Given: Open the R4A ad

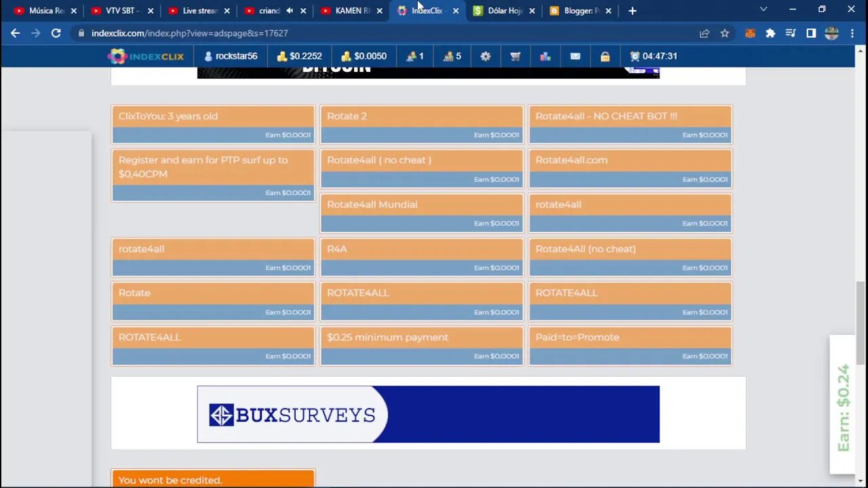Looking at the screenshot, I should (x=422, y=257).
